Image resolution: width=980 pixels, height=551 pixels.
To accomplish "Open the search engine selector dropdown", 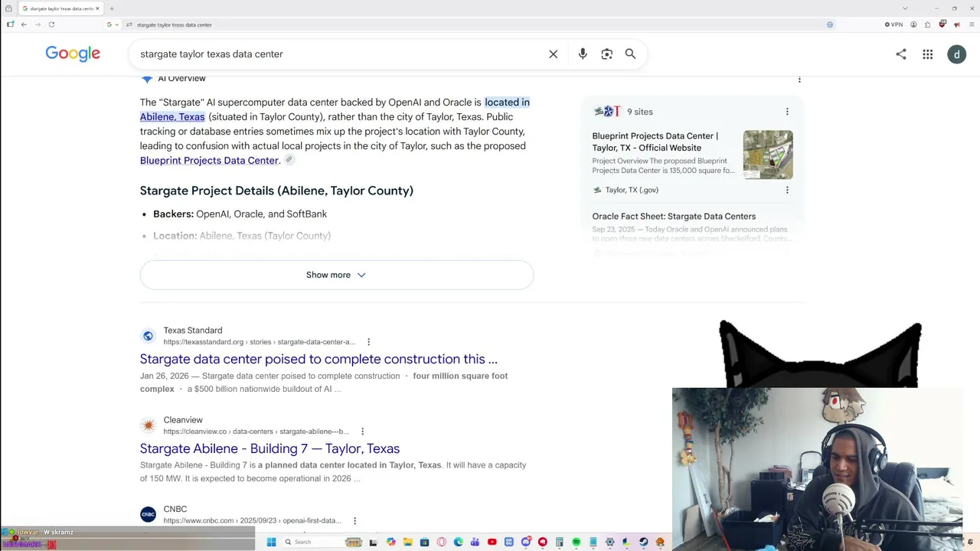I will [112, 24].
